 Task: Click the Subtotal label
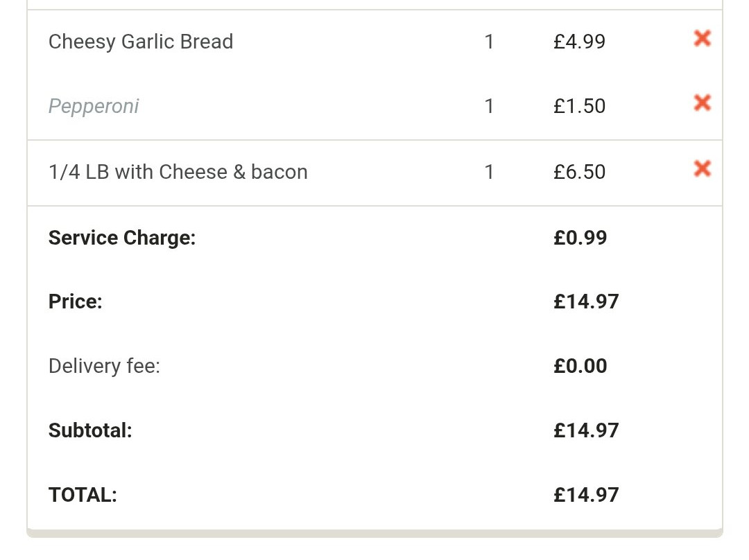point(90,430)
